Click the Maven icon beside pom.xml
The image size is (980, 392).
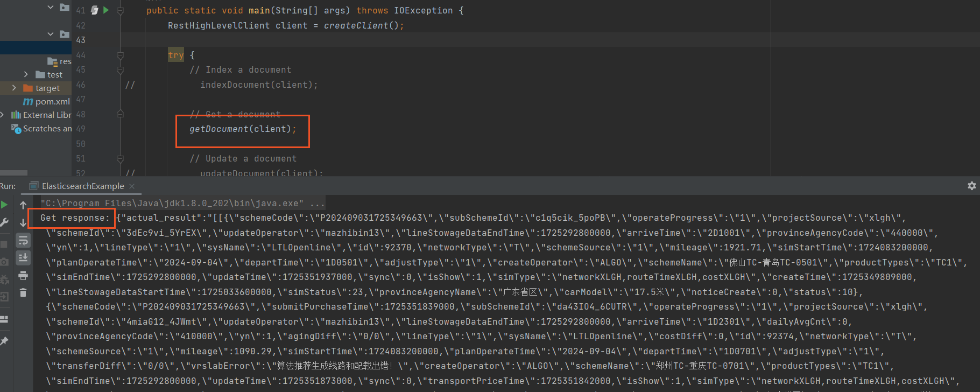tap(28, 102)
